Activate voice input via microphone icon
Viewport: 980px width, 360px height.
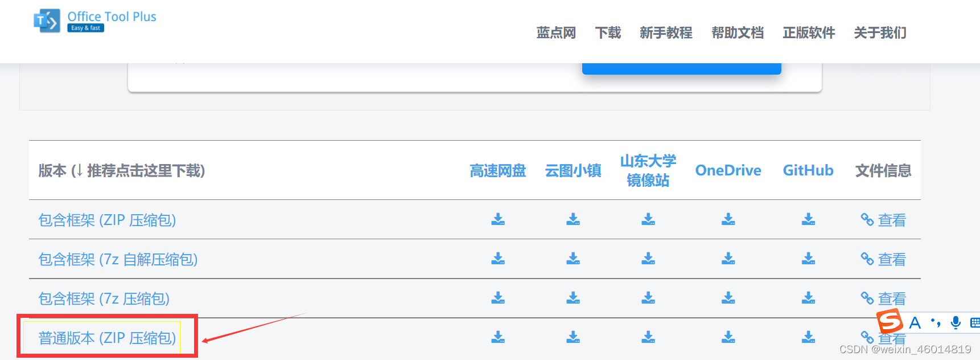(956, 322)
